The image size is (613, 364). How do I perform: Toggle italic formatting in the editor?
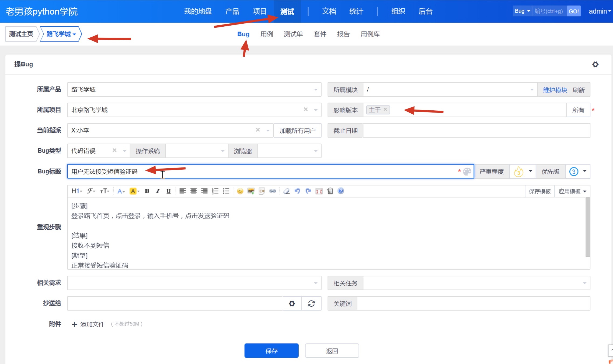[x=158, y=191]
